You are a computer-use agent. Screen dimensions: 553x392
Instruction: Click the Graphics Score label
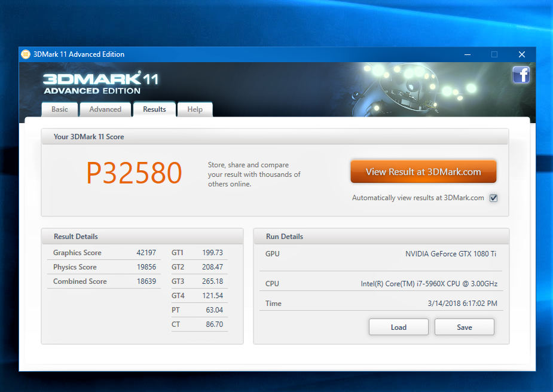click(x=77, y=253)
